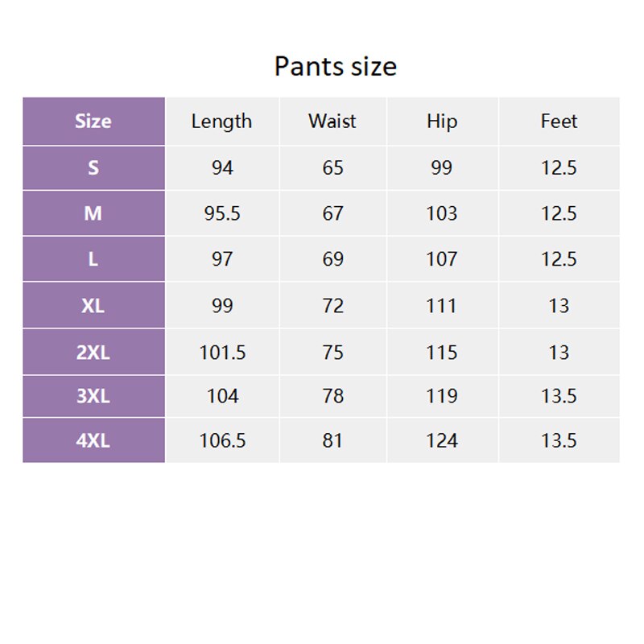The width and height of the screenshot is (644, 644).
Task: Click the Feet column header
Action: point(559,122)
